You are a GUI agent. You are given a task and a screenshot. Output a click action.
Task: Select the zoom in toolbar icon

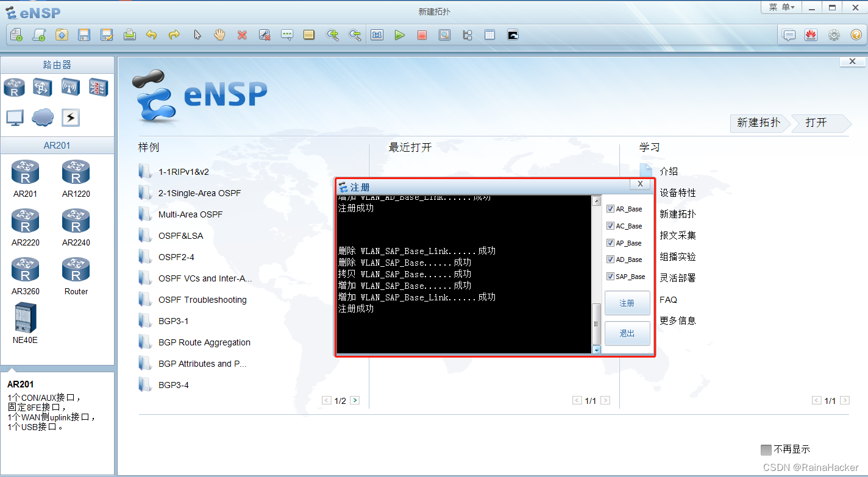click(333, 35)
